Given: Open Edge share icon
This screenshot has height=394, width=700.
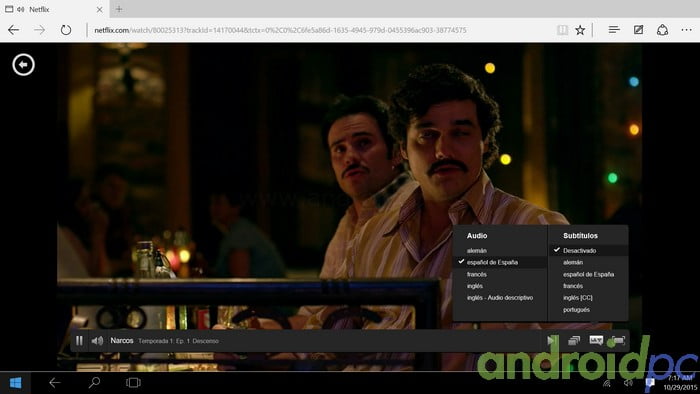Looking at the screenshot, I should coord(662,30).
